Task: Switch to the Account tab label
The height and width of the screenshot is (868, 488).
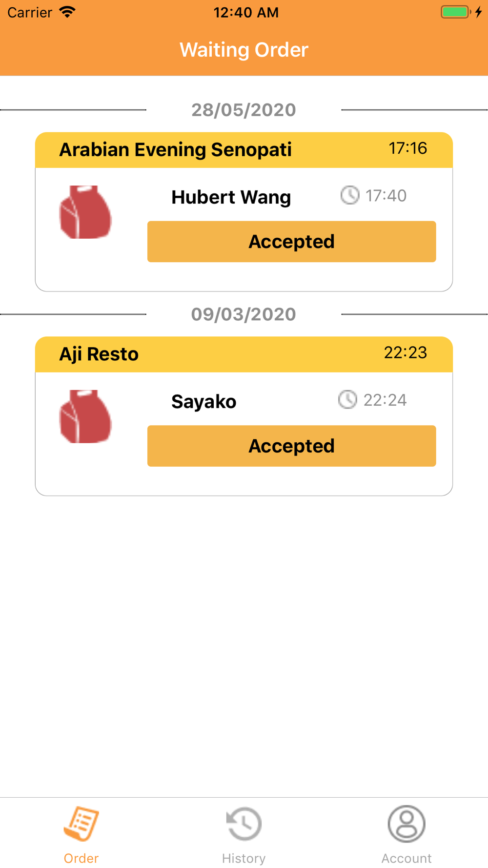Action: (x=406, y=858)
